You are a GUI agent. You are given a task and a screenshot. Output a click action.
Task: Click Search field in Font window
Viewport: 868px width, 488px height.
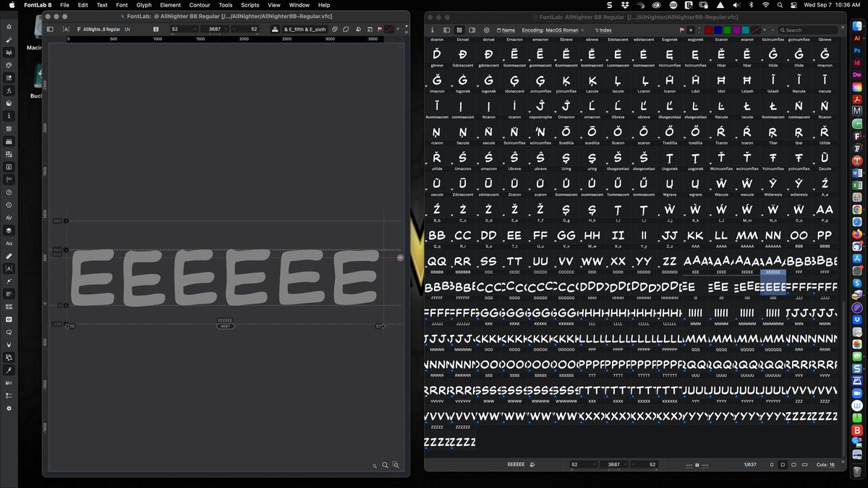(x=809, y=30)
